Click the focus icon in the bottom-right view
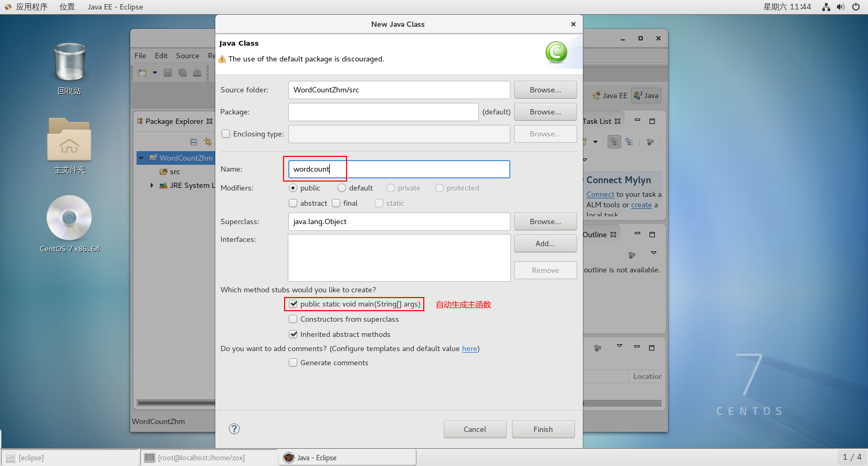 pyautogui.click(x=598, y=348)
